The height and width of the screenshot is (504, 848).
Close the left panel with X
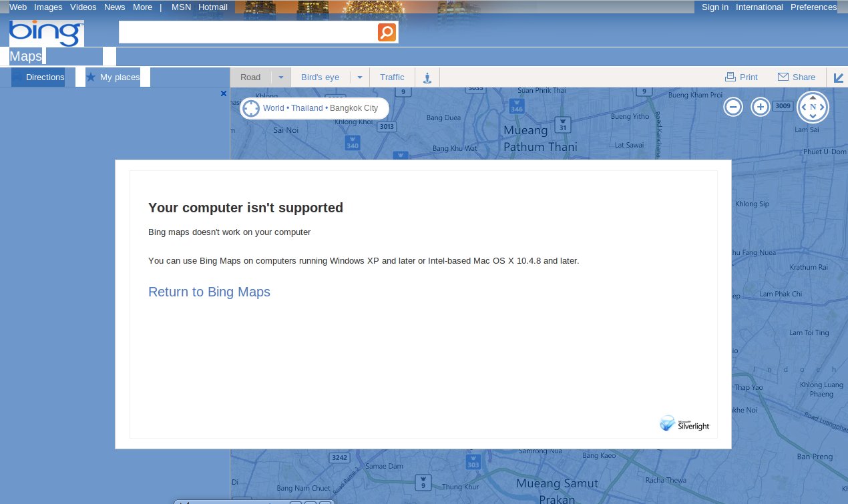point(224,94)
